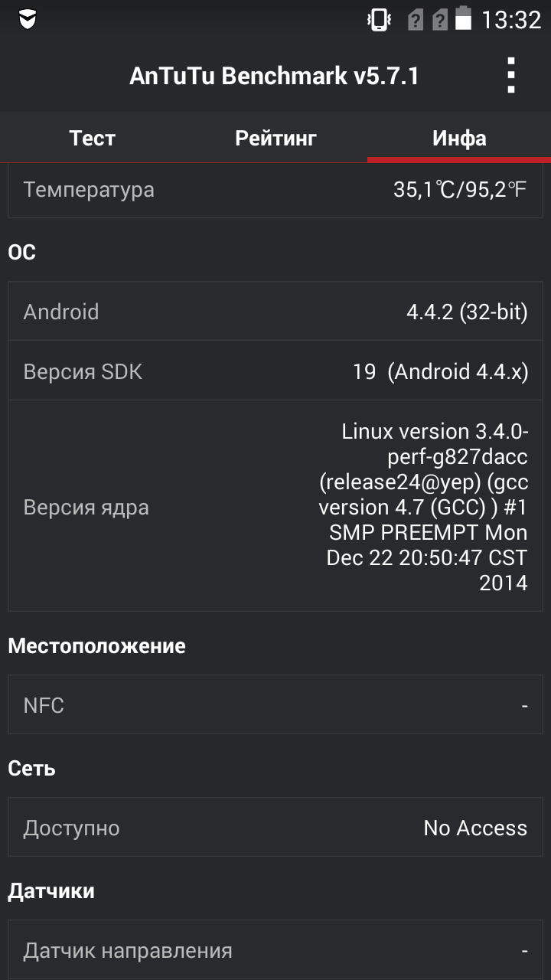Viewport: 551px width, 980px height.
Task: Tap the AnTuTu Benchmark v5.7.1 title
Action: 274,76
